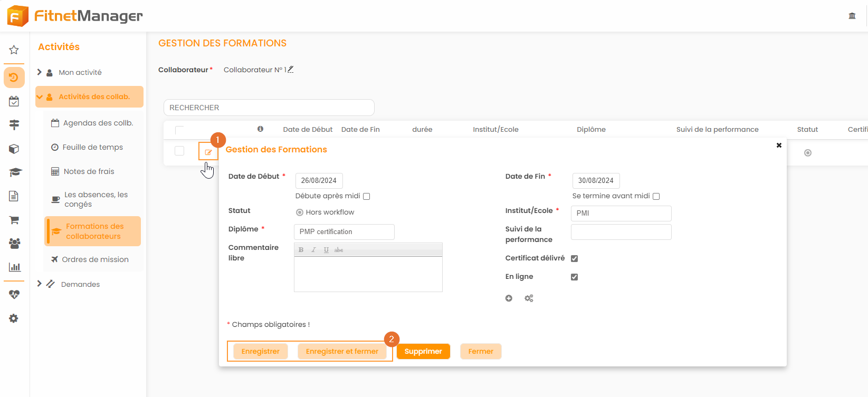Open settings gear icon in sidebar
Viewport: 868px width, 397px height.
(x=14, y=318)
